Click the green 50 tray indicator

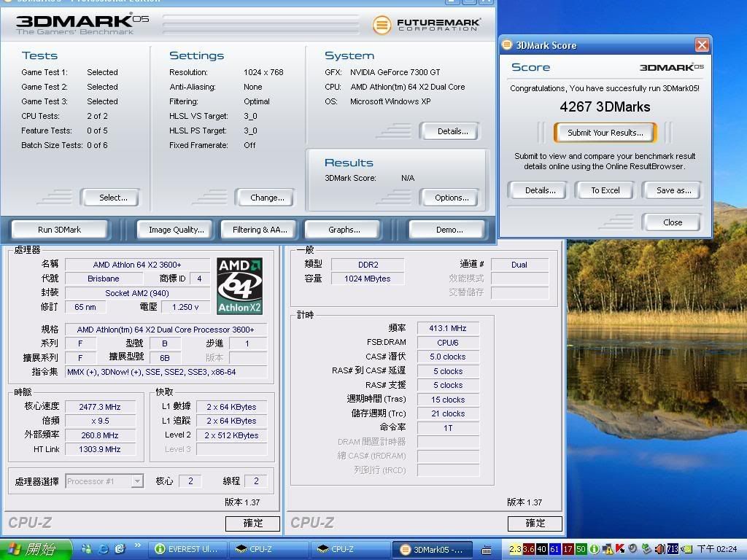581,549
